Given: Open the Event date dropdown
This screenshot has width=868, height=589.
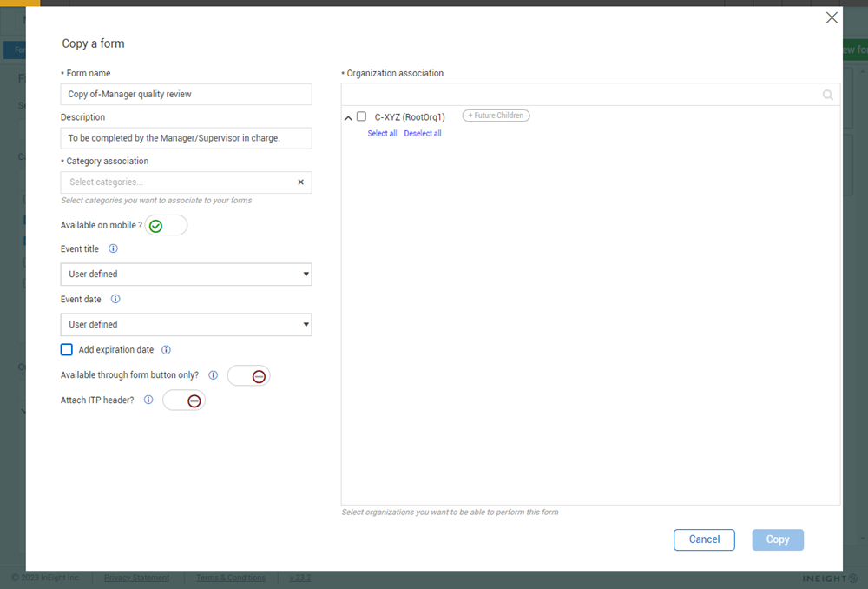Looking at the screenshot, I should coord(186,325).
